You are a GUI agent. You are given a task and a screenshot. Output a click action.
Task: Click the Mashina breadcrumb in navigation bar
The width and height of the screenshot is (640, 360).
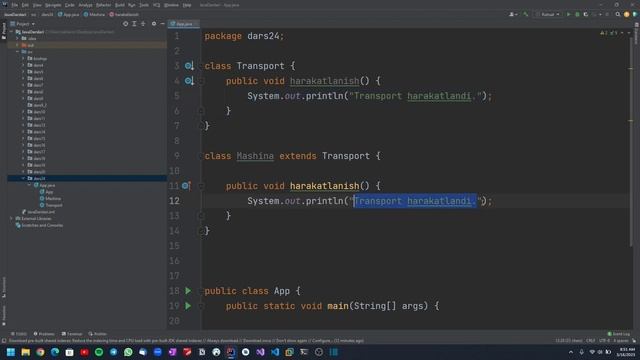(x=95, y=15)
